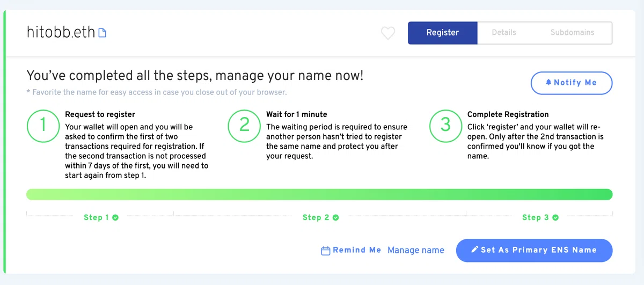Image resolution: width=644 pixels, height=285 pixels.
Task: Click Step 2 green checkmark icon
Action: click(336, 217)
